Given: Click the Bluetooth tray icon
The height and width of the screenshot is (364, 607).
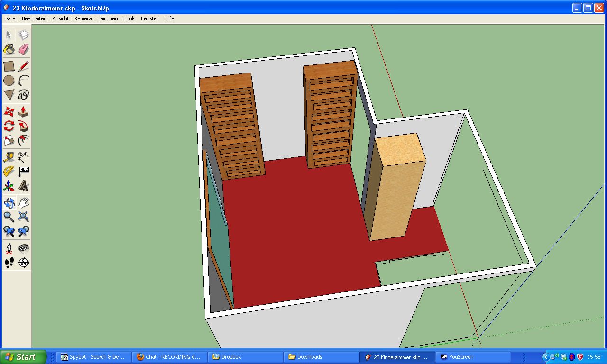Looking at the screenshot, I should click(572, 357).
